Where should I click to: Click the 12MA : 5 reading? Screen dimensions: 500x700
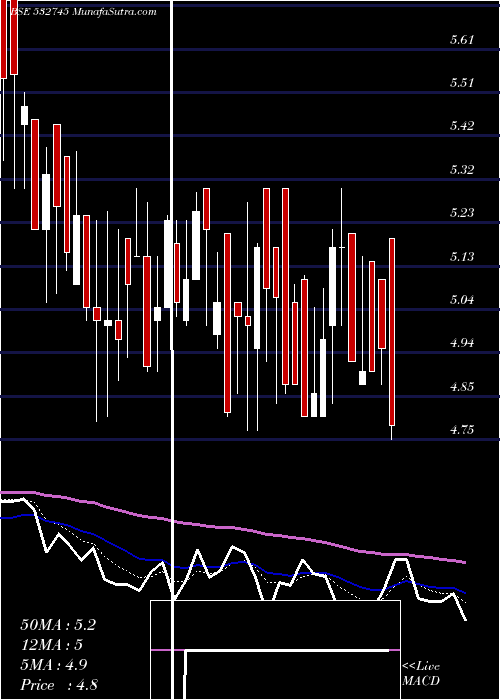[x=52, y=645]
